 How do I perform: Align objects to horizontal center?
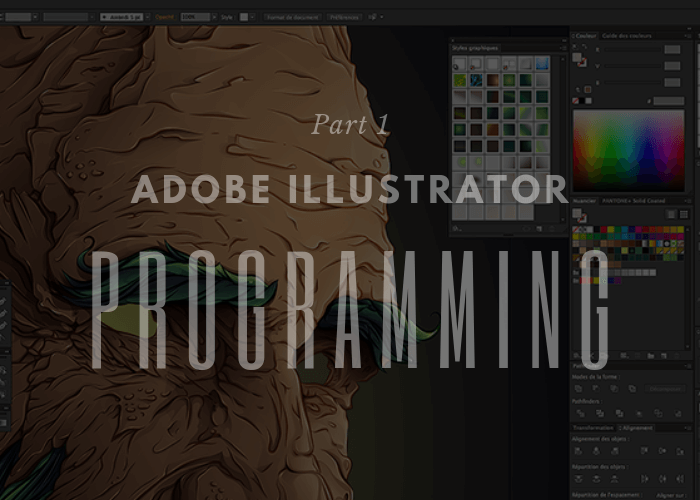click(x=596, y=451)
